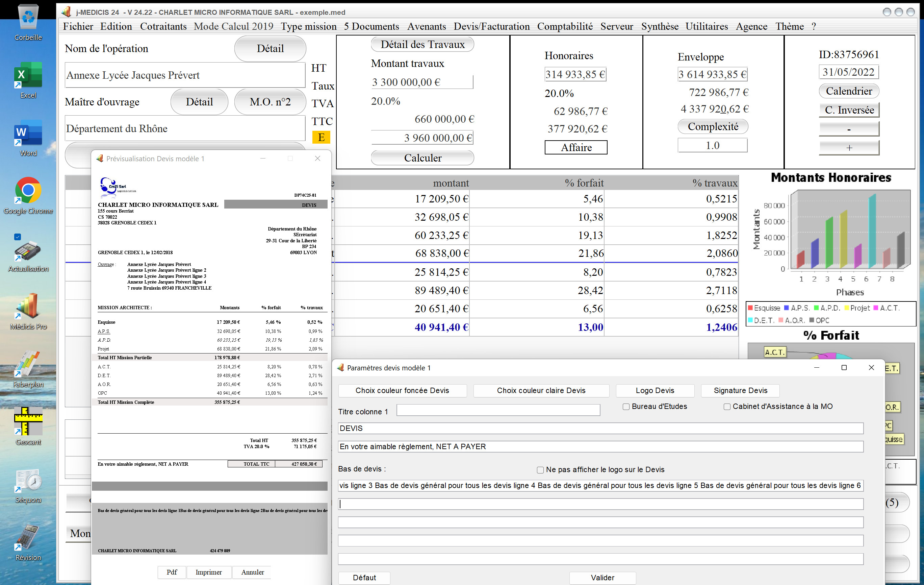
Task: Click the DEVIS title text field
Action: pyautogui.click(x=600, y=428)
